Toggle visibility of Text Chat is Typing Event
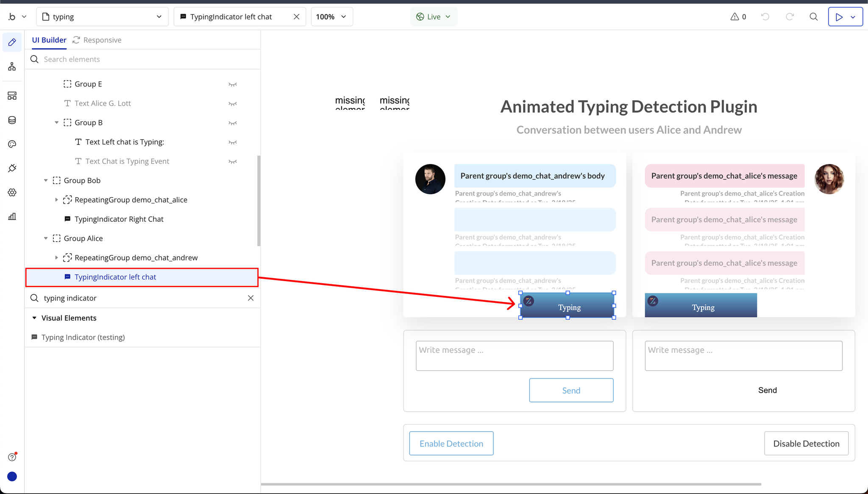This screenshot has width=868, height=494. [232, 162]
